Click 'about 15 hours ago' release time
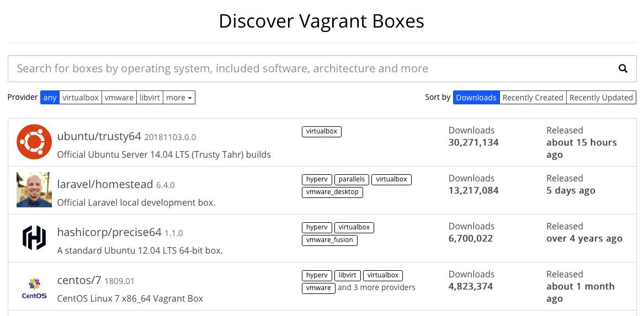 pos(582,148)
